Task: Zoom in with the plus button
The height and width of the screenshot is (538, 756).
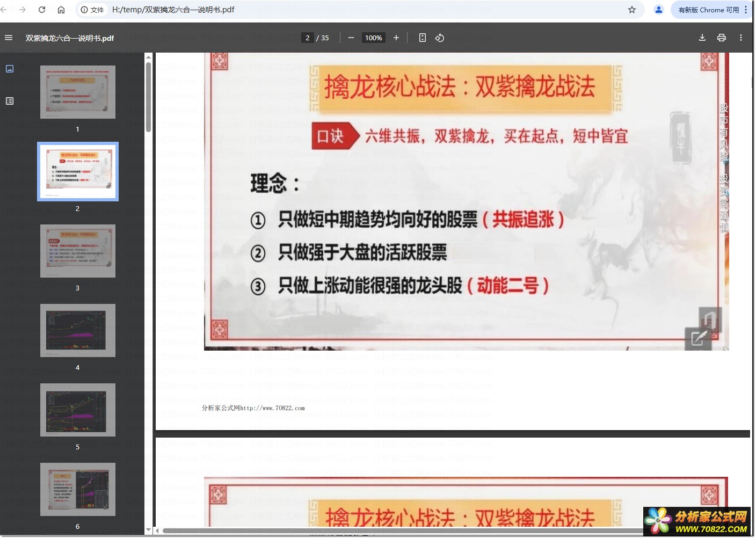Action: (396, 38)
